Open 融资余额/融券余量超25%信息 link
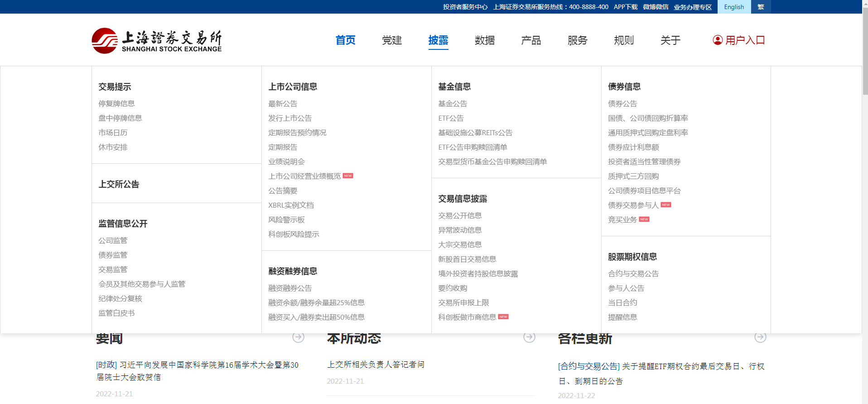 click(316, 302)
